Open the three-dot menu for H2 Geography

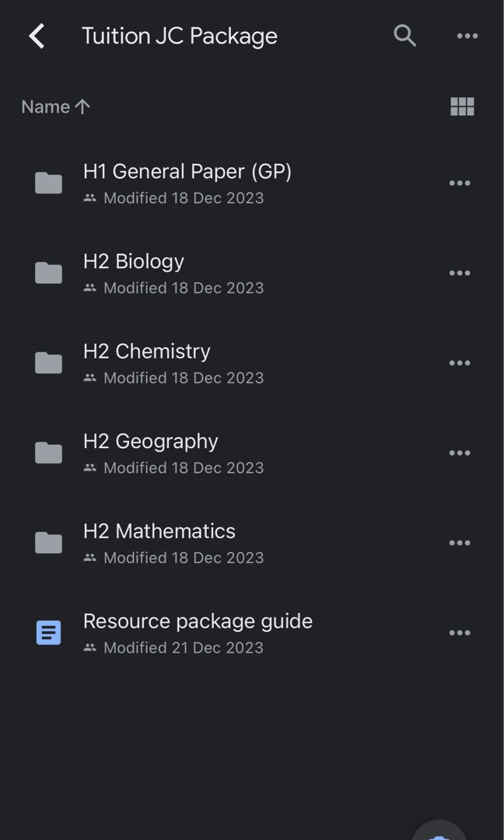pos(460,453)
